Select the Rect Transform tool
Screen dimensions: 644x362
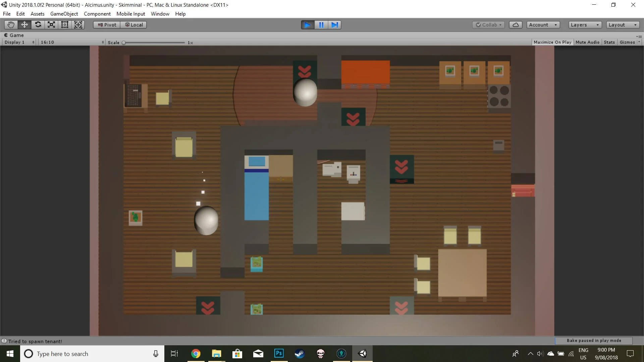tap(65, 25)
